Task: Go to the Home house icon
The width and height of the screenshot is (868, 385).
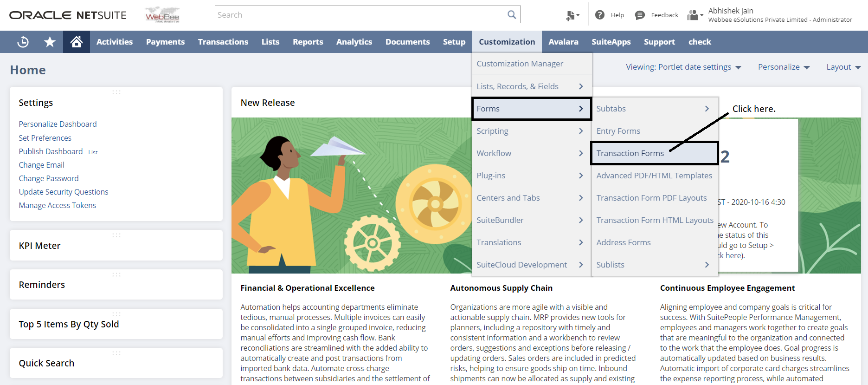Action: point(77,42)
